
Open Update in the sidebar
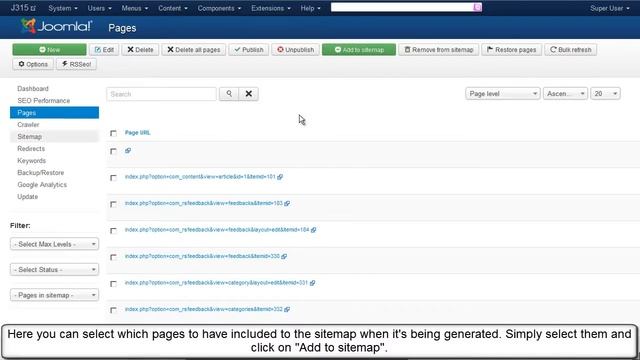pyautogui.click(x=27, y=197)
